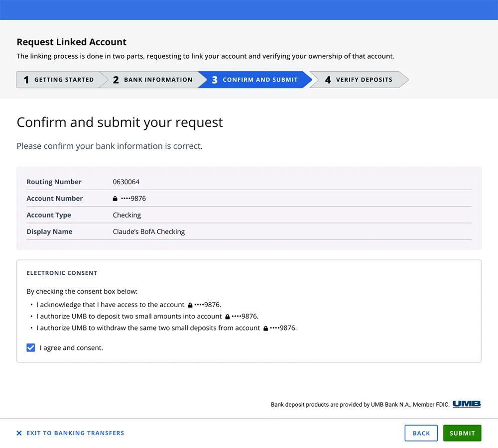Click 'Please confirm your bank information is correct.'
498x448 pixels.
tap(110, 146)
